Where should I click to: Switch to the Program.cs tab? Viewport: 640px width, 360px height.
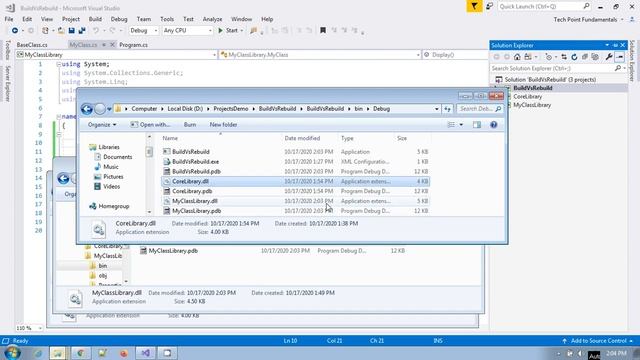point(133,45)
